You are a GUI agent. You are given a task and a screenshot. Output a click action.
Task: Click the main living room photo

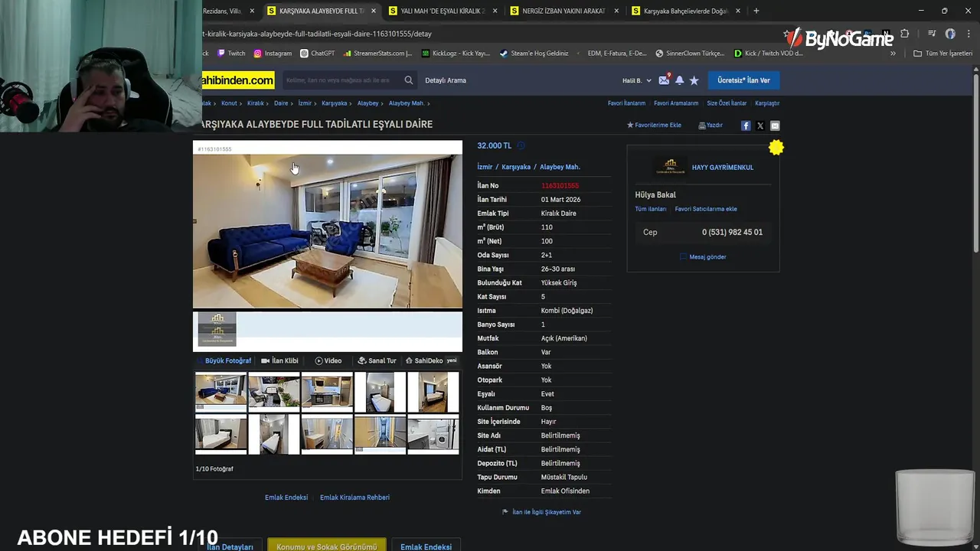(x=328, y=232)
